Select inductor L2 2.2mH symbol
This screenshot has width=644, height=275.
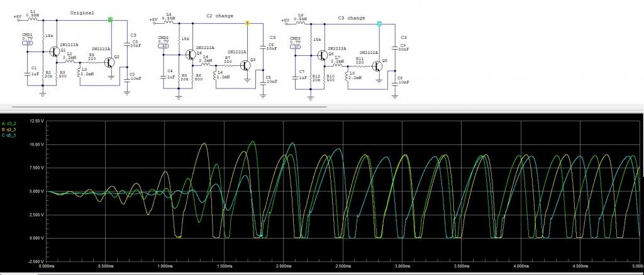[69, 62]
